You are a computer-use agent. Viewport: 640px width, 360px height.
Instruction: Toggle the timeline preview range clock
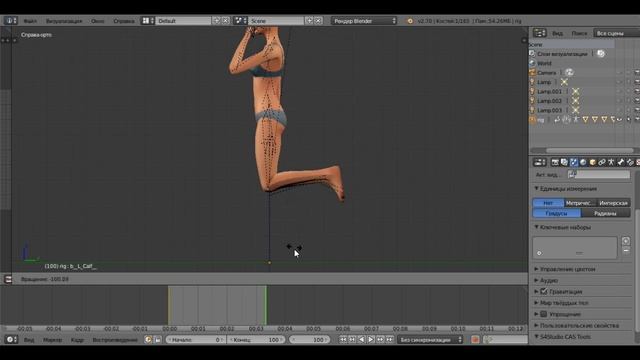(x=148, y=339)
